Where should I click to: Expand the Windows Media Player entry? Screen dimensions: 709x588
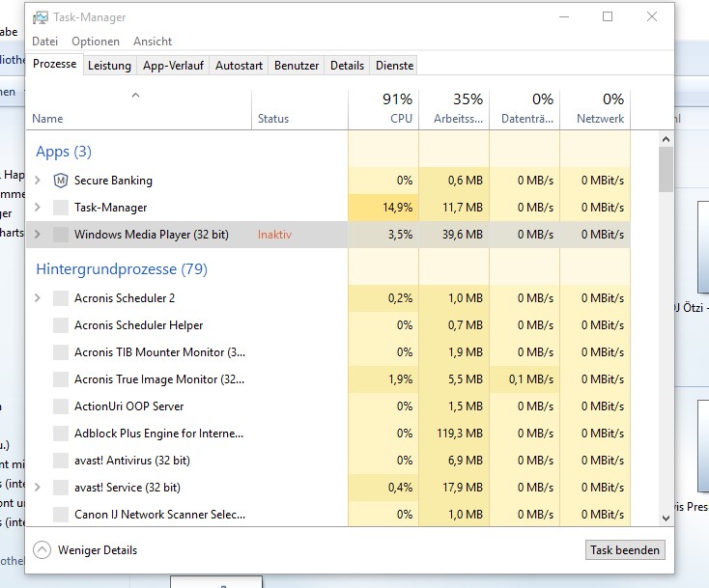click(x=38, y=235)
